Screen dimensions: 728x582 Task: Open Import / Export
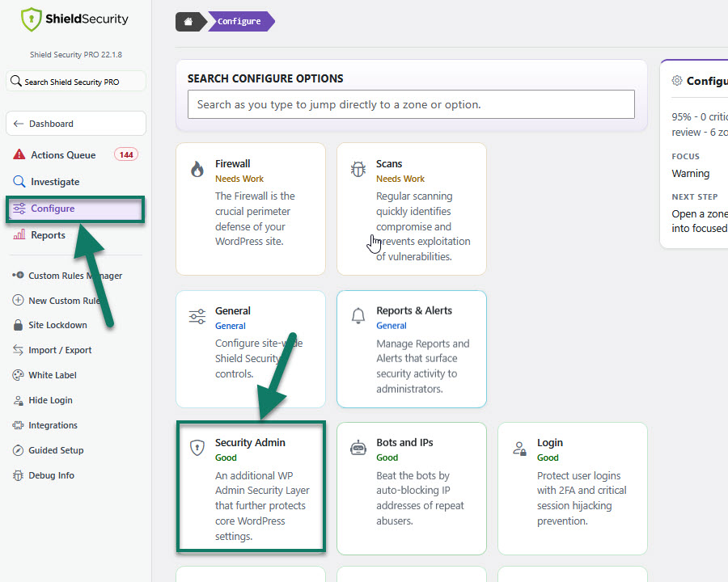pos(60,350)
